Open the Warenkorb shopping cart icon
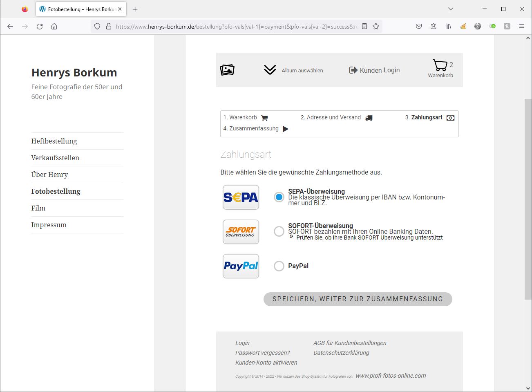The width and height of the screenshot is (532, 392). pos(440,65)
